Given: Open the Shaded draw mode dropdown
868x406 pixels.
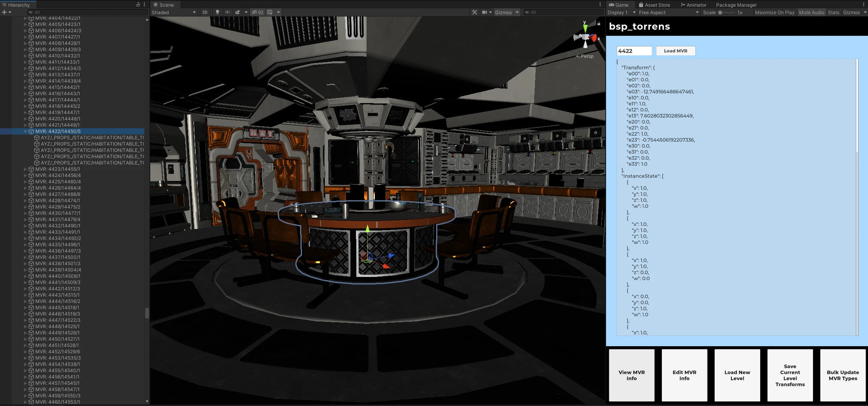Looking at the screenshot, I should click(174, 12).
